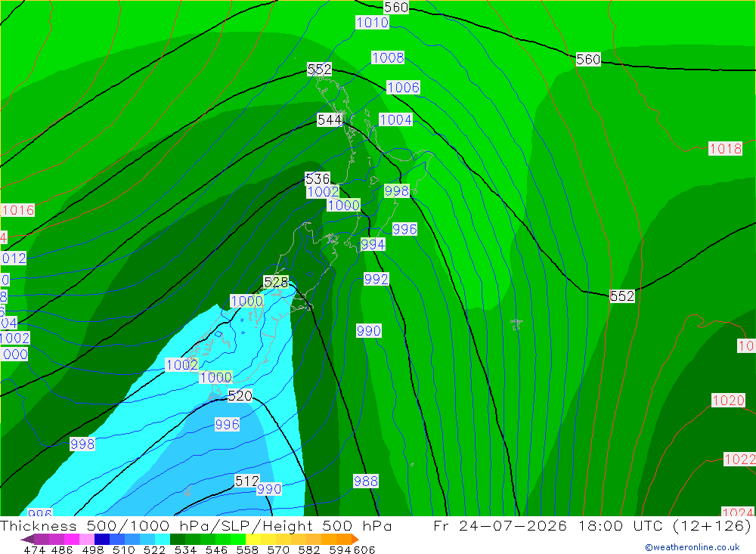This screenshot has width=756, height=554.
Task: Click the 528 height contour label
Action: [276, 282]
